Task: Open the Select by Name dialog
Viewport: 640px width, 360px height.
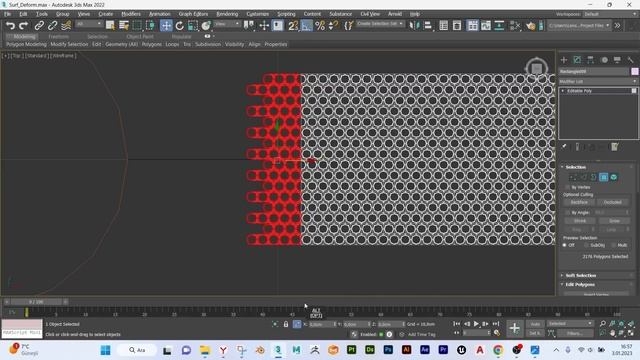Action: coord(124,26)
